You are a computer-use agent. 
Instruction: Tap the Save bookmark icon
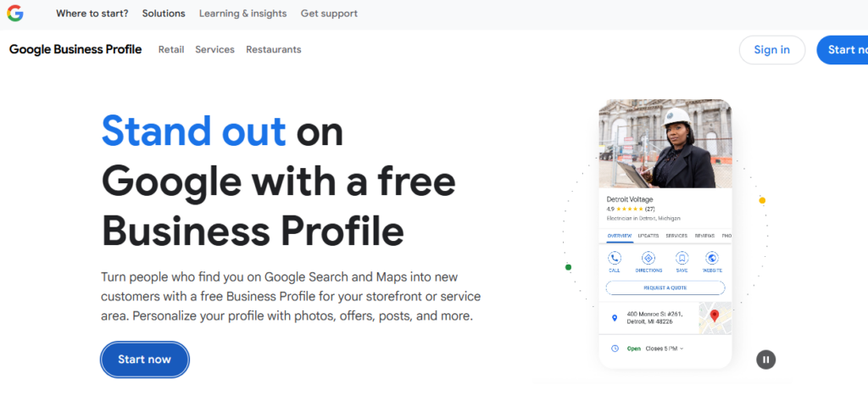tap(682, 258)
